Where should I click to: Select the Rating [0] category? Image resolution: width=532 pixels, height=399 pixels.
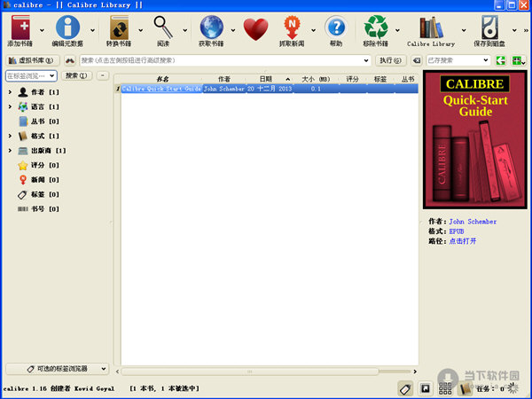click(x=38, y=165)
